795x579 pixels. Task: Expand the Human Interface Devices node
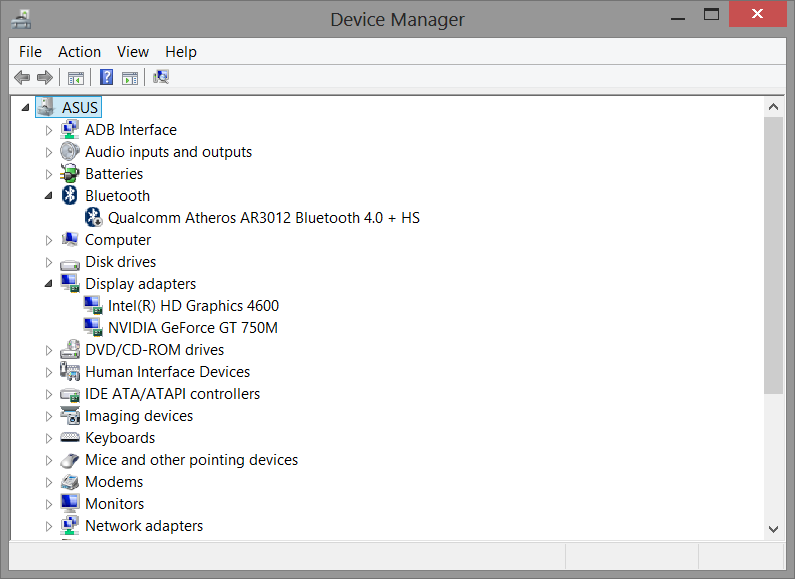tap(49, 372)
